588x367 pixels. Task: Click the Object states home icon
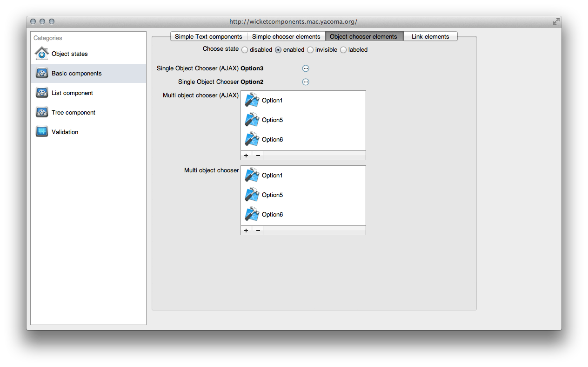41,54
